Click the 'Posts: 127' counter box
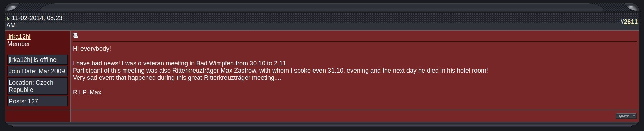The height and width of the screenshot is (131, 644). [37, 101]
